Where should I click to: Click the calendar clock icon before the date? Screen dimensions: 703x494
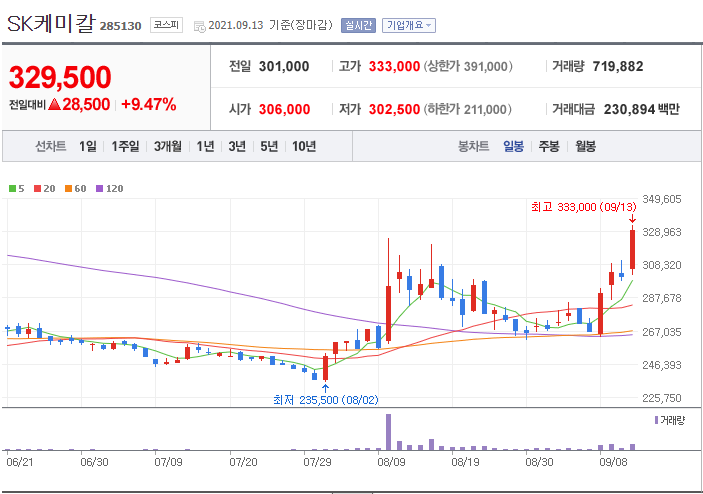click(200, 26)
